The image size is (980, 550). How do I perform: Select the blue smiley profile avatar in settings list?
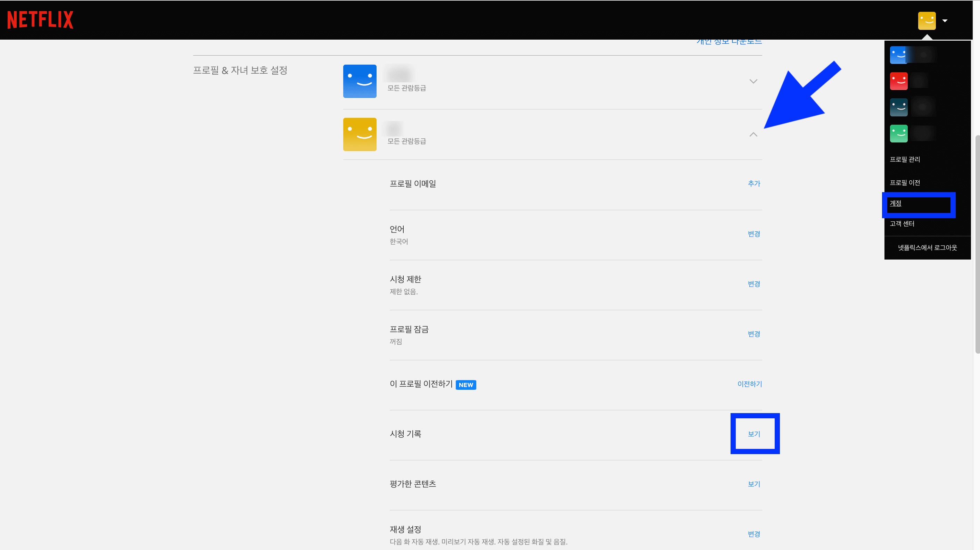point(359,81)
